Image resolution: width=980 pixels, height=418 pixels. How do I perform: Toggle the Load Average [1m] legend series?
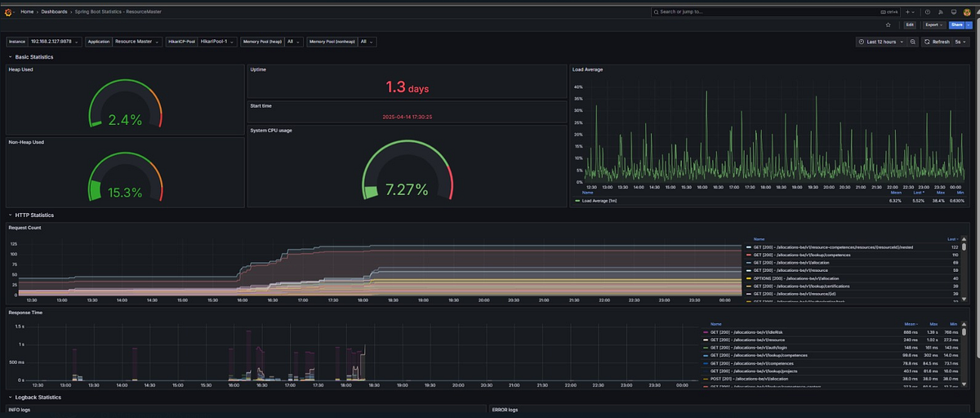click(599, 200)
